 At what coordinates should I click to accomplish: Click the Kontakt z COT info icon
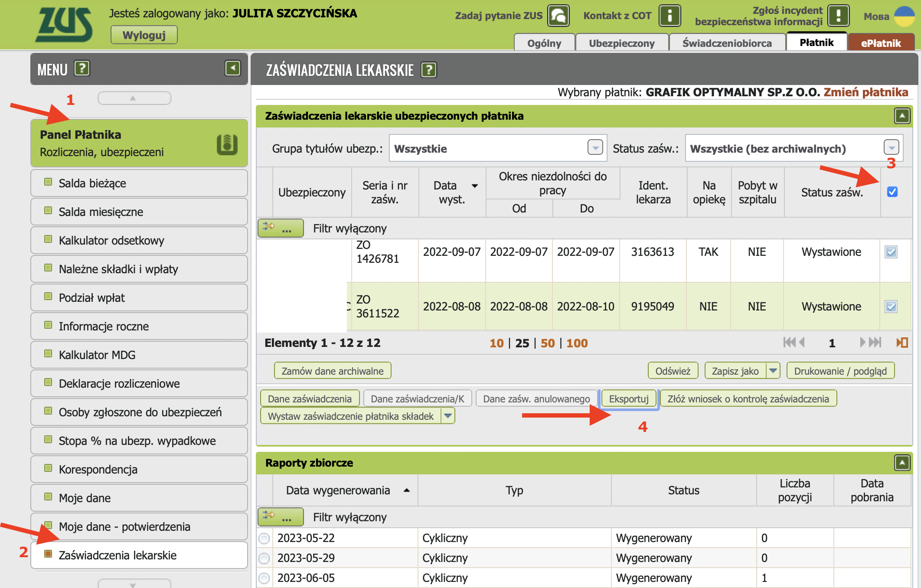point(669,16)
